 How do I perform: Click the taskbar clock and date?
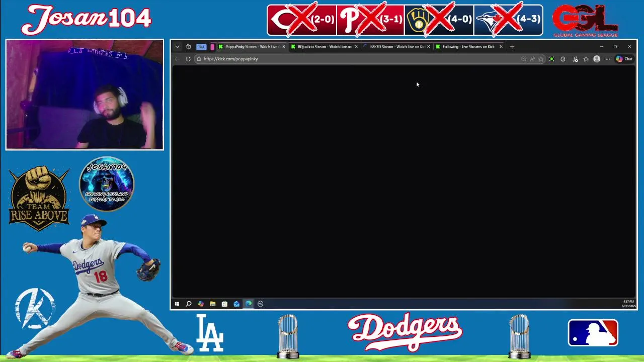click(x=629, y=304)
